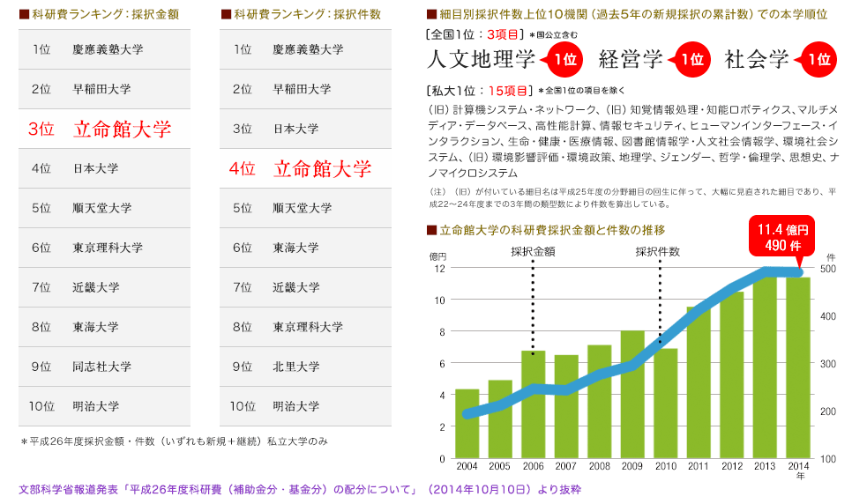The width and height of the screenshot is (852, 504).
Task: Click the 9位 北里大学 row
Action: coord(305,367)
